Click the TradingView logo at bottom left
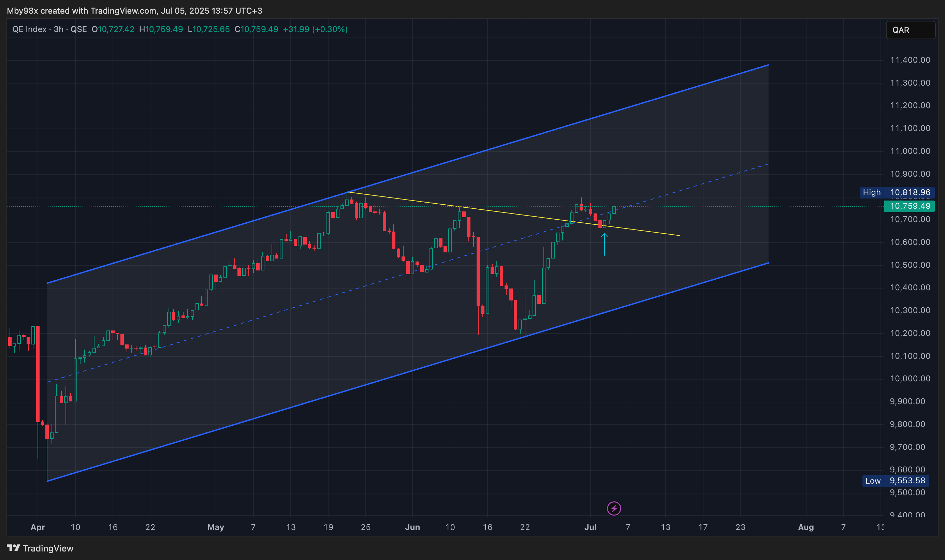This screenshot has width=945, height=560. pos(40,548)
